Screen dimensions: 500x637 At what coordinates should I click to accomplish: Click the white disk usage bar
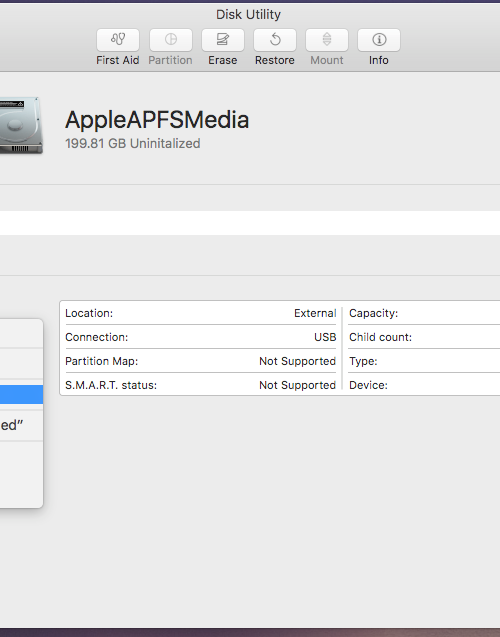[250, 223]
